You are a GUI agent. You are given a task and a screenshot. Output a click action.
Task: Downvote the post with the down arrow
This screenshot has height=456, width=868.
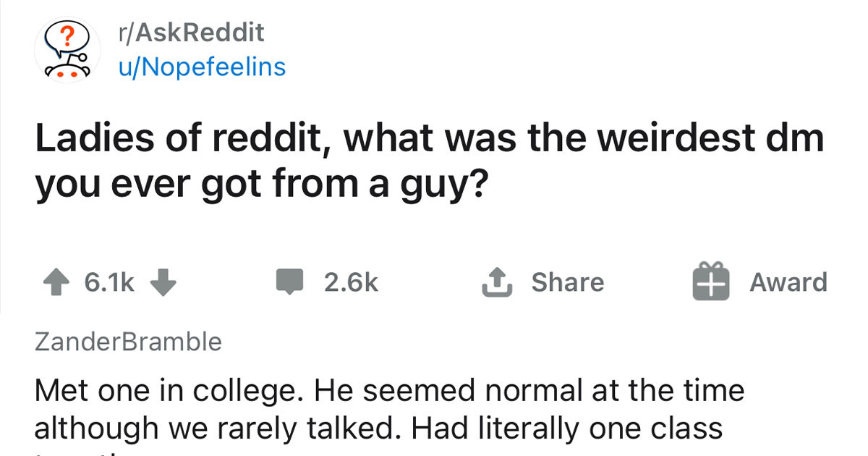[x=164, y=282]
